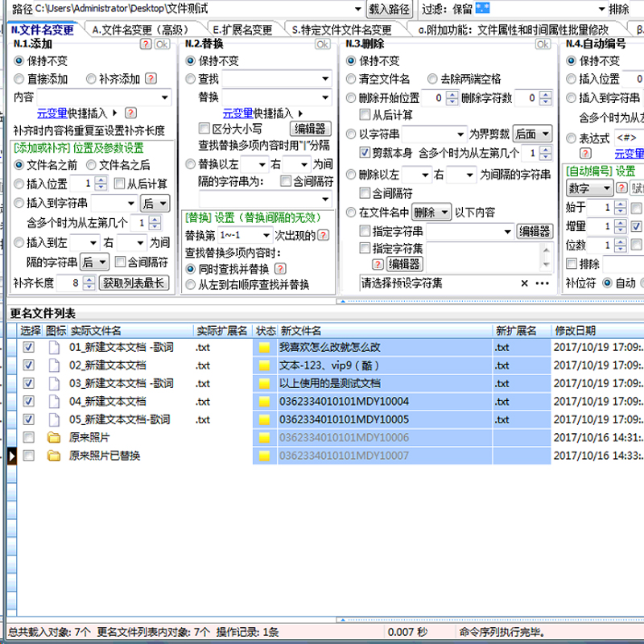Check the checkbox for 原来照片 in the file list
This screenshot has width=644, height=644.
30,439
